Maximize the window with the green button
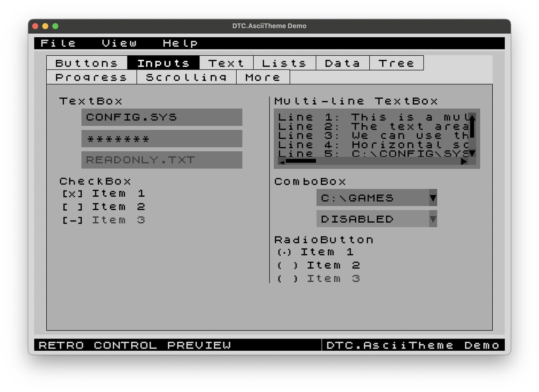The width and height of the screenshot is (539, 392). click(55, 26)
